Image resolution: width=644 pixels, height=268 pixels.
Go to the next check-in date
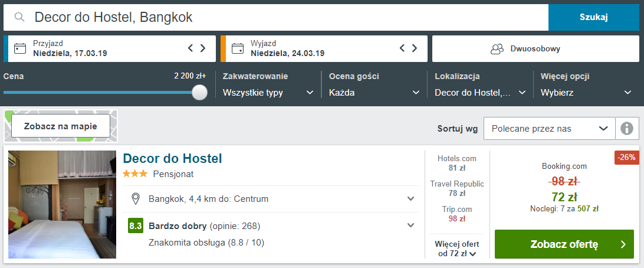point(203,48)
